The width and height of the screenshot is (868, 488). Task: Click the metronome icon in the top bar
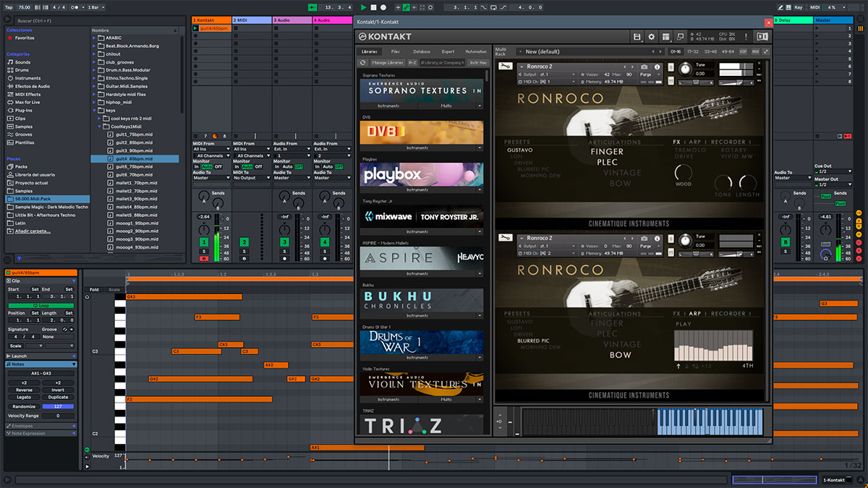75,7
